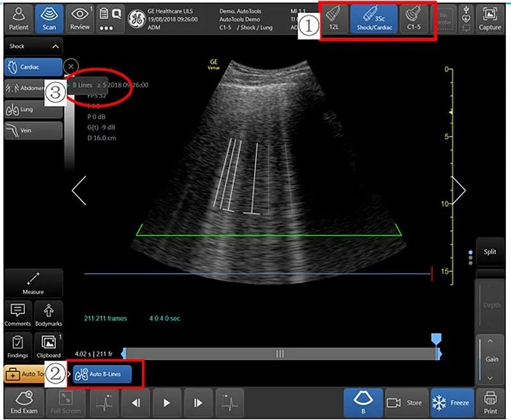Play the cine loop
The height and width of the screenshot is (420, 511).
coord(167,403)
